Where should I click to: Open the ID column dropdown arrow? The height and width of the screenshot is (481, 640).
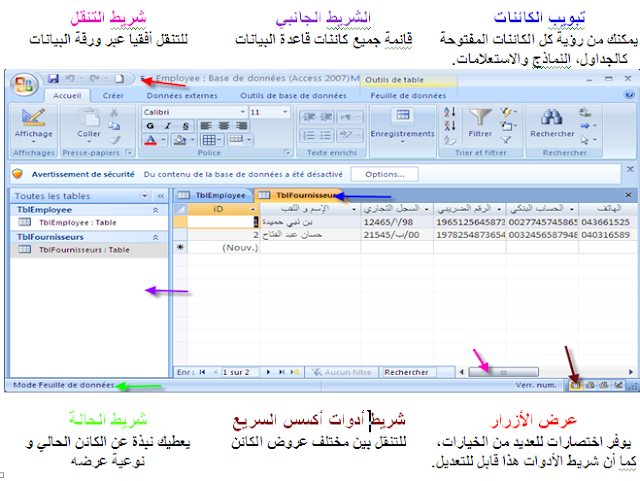pos(253,209)
